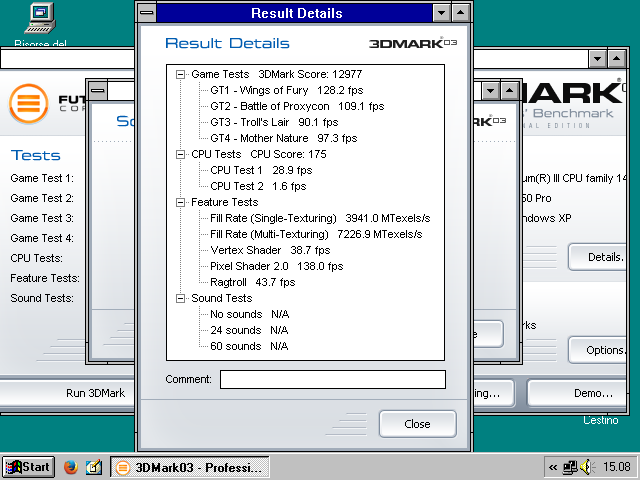
Task: Click Run 3DMark in main window
Action: point(96,393)
